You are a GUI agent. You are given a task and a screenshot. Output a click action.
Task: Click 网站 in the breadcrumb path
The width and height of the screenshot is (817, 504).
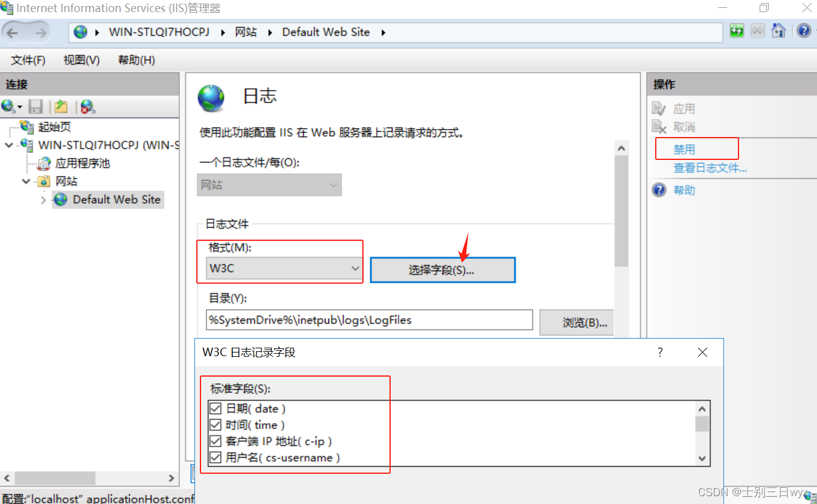pyautogui.click(x=246, y=32)
